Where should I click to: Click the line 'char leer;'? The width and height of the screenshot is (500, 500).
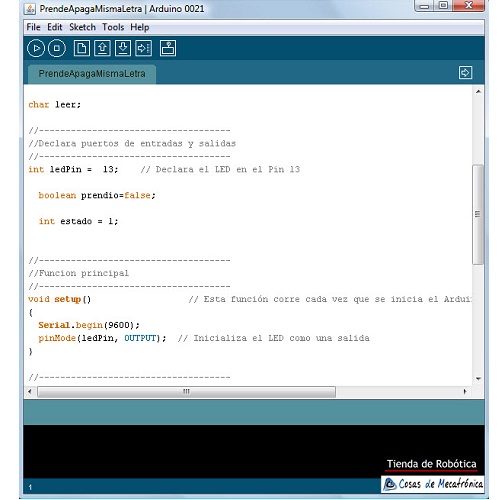[54, 105]
